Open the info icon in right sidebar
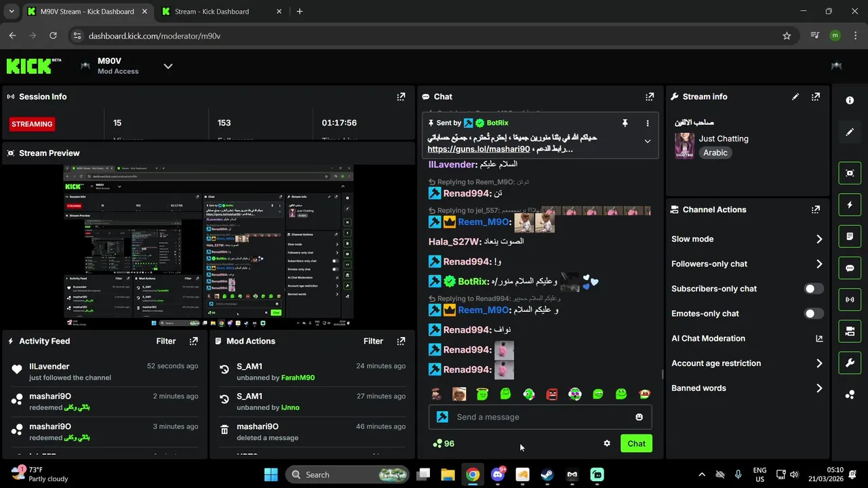Image resolution: width=868 pixels, height=488 pixels. pos(850,100)
